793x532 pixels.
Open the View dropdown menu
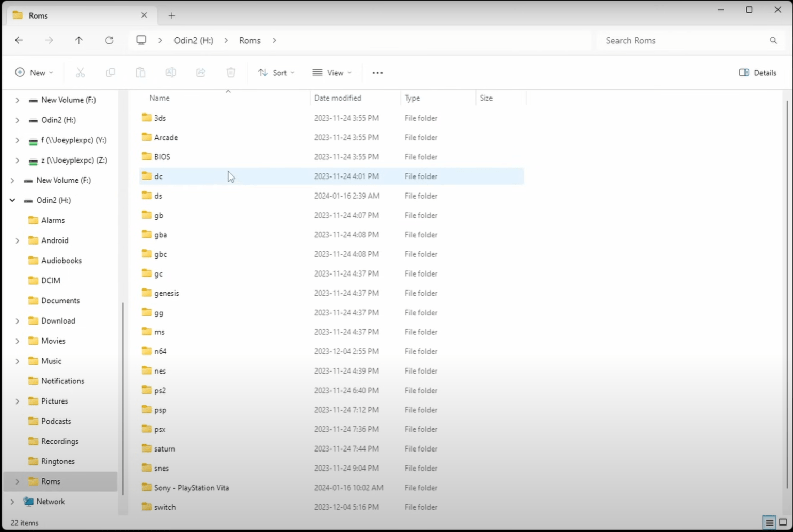332,73
